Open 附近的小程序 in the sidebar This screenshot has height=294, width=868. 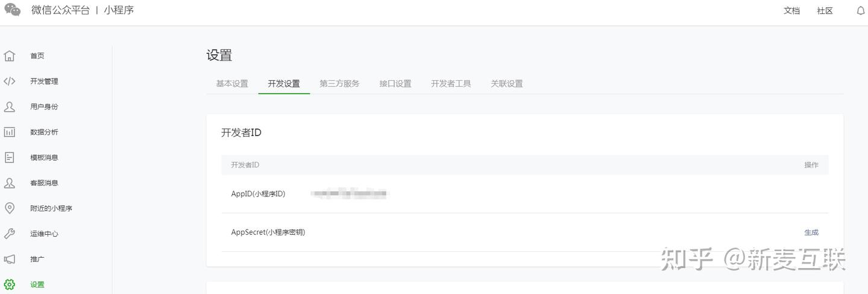[51, 208]
